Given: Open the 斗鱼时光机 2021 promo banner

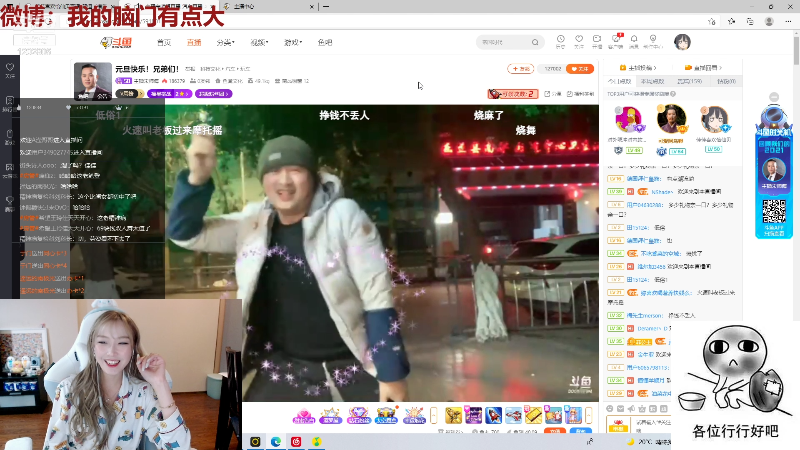Looking at the screenshot, I should (x=773, y=171).
